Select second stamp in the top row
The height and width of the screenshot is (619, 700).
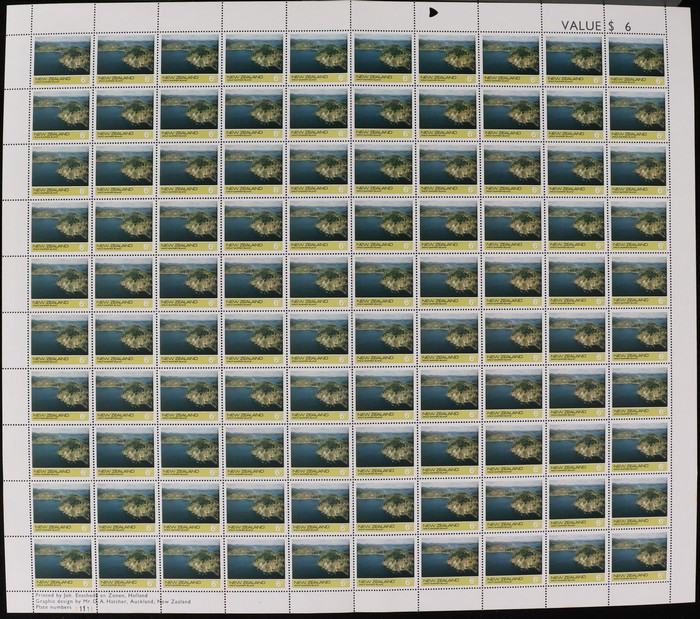point(126,58)
